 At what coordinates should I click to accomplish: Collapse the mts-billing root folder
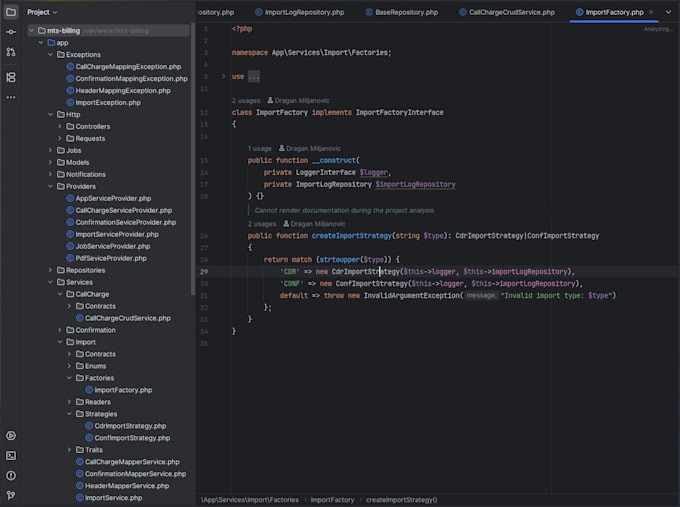pos(31,31)
